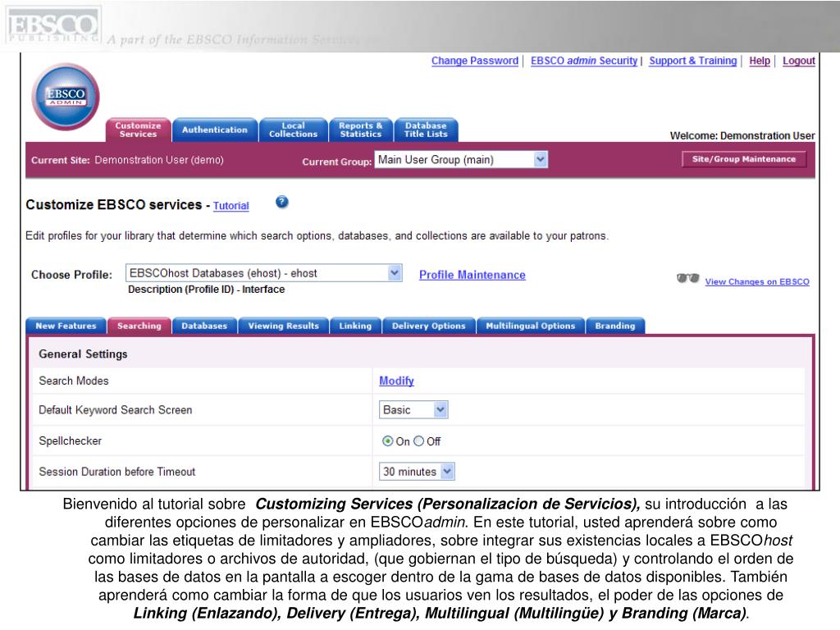Click the Logout link
Viewport: 840px width, 630px height.
[799, 61]
